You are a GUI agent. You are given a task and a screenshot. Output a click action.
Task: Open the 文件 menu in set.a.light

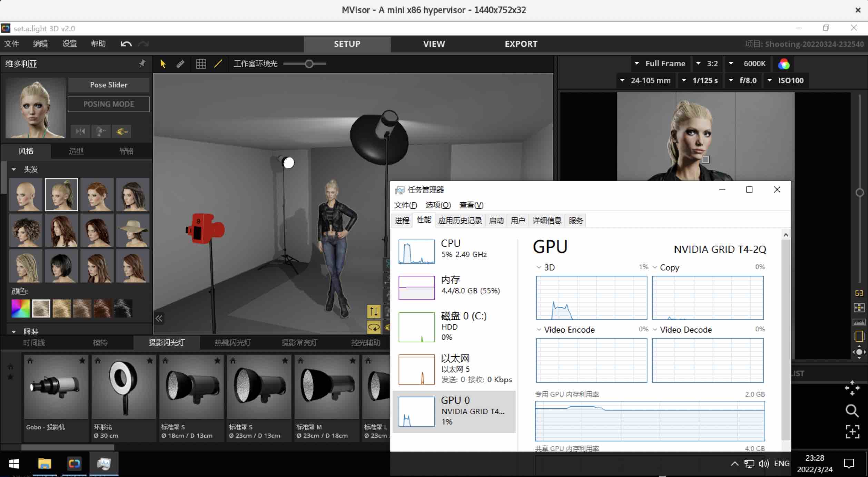(12, 44)
